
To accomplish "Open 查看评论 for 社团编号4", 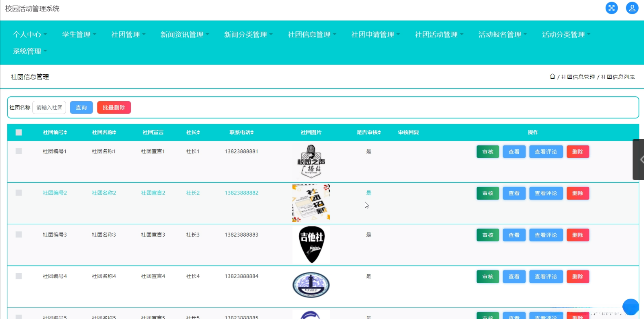I will click(x=546, y=277).
